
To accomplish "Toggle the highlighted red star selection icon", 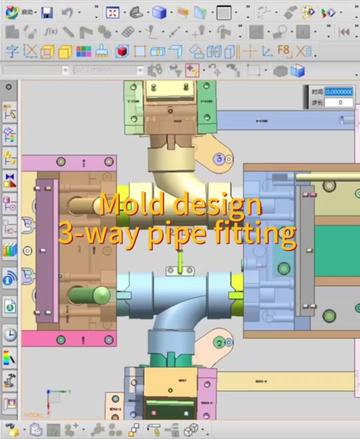I will pyautogui.click(x=192, y=70).
